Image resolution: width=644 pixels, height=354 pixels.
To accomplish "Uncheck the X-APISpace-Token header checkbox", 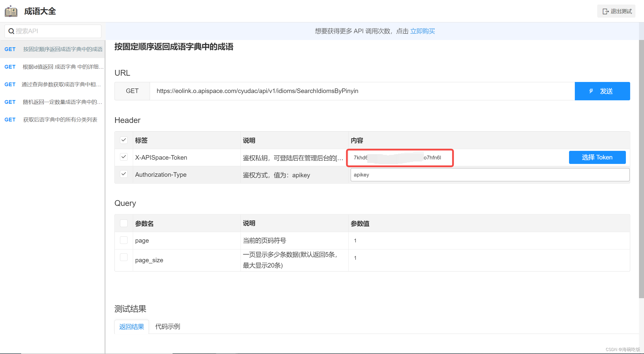I will click(x=124, y=157).
